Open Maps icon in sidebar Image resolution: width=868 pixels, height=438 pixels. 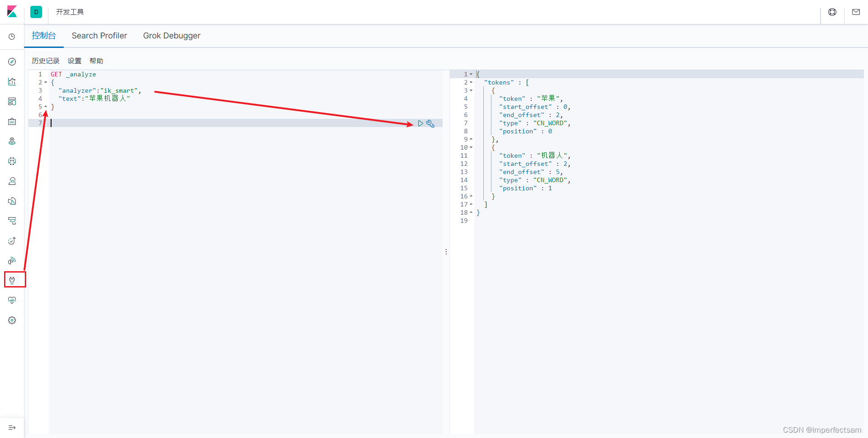click(12, 141)
